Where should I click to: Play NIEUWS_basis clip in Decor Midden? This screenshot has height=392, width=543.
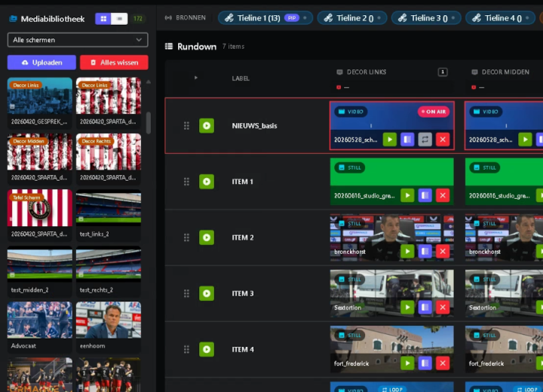tap(525, 139)
